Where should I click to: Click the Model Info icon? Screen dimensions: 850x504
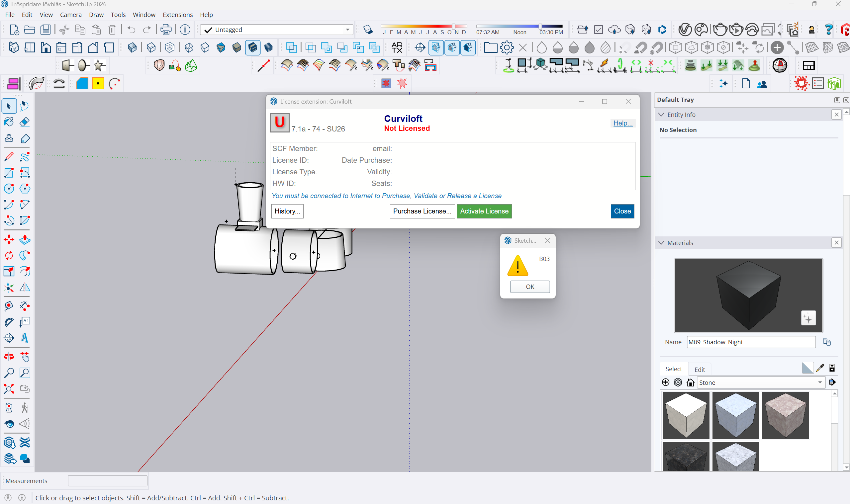[185, 30]
